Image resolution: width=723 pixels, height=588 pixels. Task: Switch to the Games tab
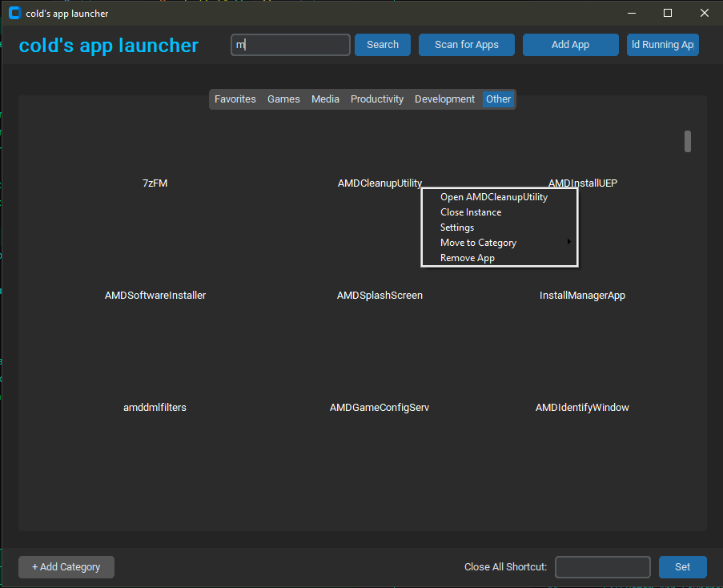283,99
